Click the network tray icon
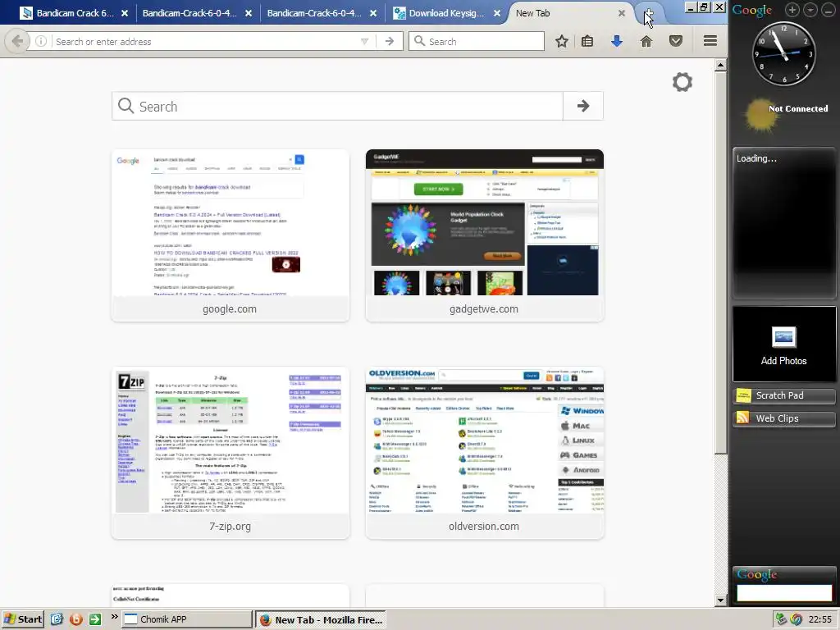The height and width of the screenshot is (630, 840). (782, 619)
